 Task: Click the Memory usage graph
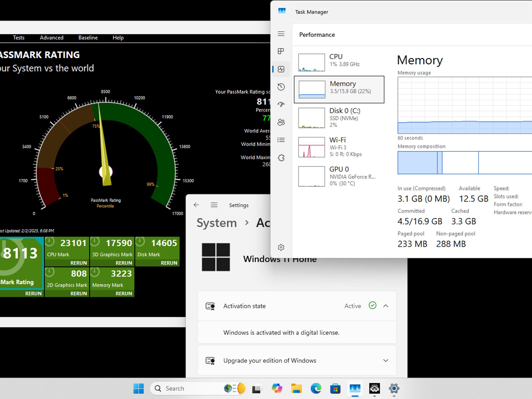click(x=465, y=105)
